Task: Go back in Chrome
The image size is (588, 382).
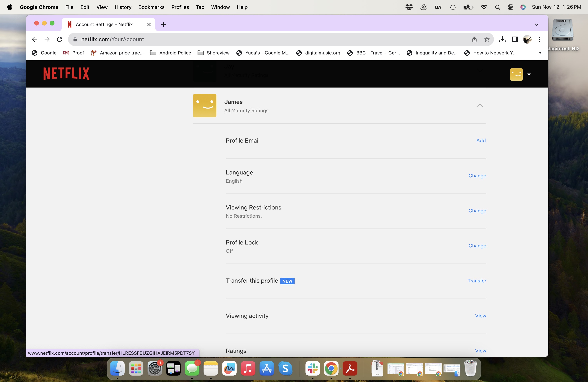Action: pos(34,39)
